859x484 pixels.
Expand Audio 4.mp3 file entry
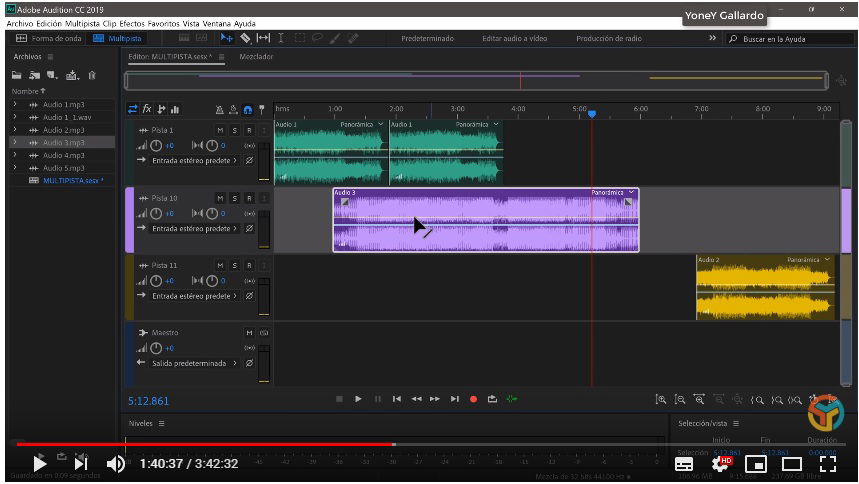(15, 155)
